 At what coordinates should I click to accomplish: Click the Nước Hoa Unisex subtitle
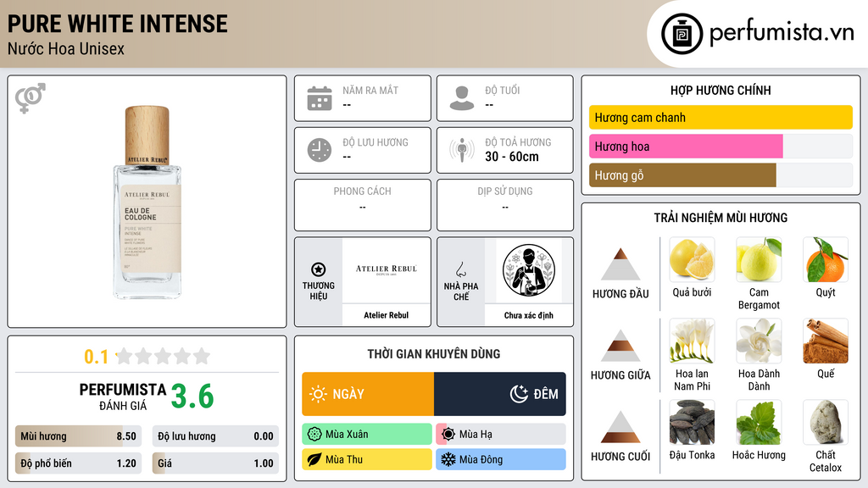tap(66, 48)
